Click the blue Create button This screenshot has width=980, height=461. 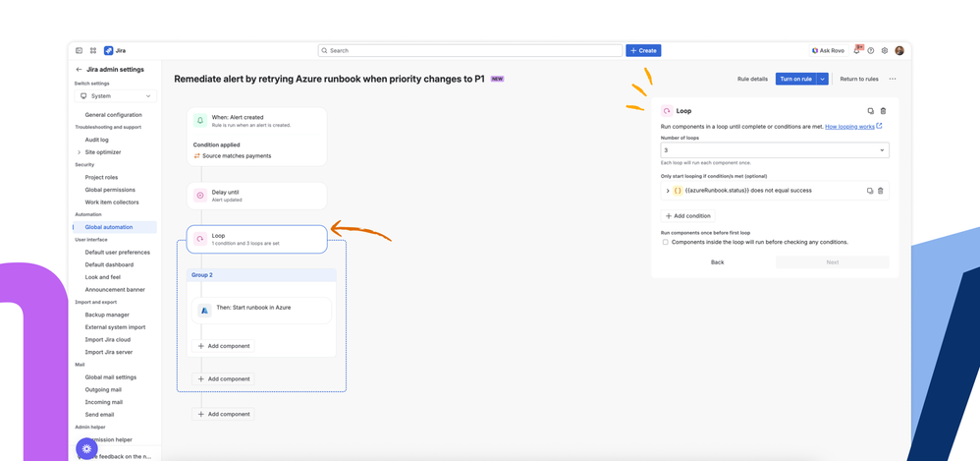(643, 51)
